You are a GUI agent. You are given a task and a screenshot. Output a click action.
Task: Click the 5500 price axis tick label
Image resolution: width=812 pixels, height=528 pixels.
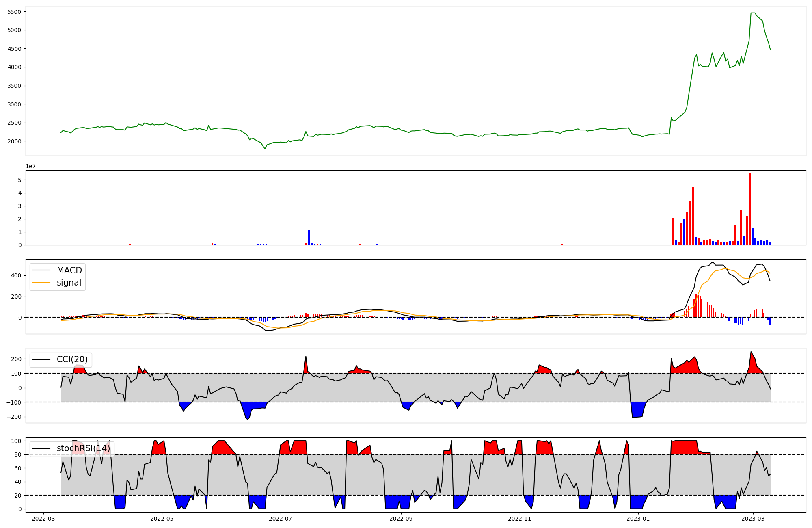tap(14, 12)
